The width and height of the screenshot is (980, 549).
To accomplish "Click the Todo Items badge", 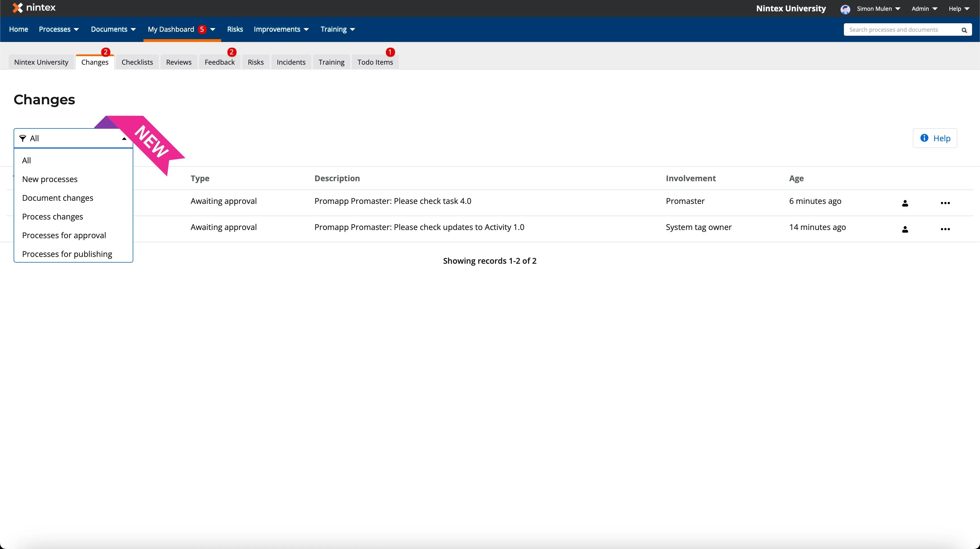I will [x=390, y=52].
